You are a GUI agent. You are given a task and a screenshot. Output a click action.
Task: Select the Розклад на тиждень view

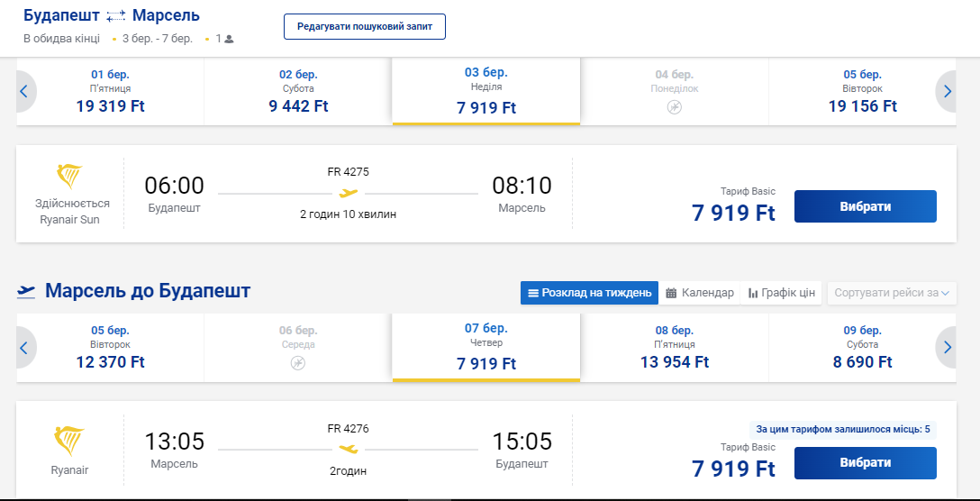pyautogui.click(x=589, y=293)
